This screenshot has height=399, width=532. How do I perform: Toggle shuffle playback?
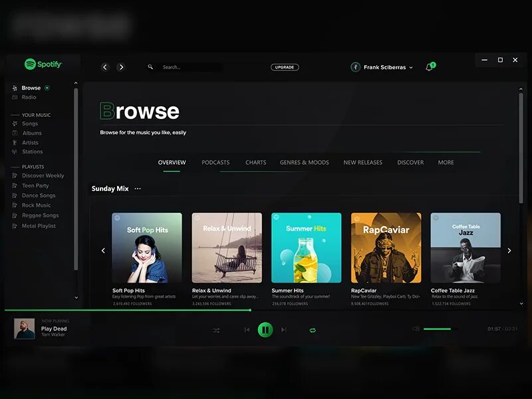click(x=217, y=330)
